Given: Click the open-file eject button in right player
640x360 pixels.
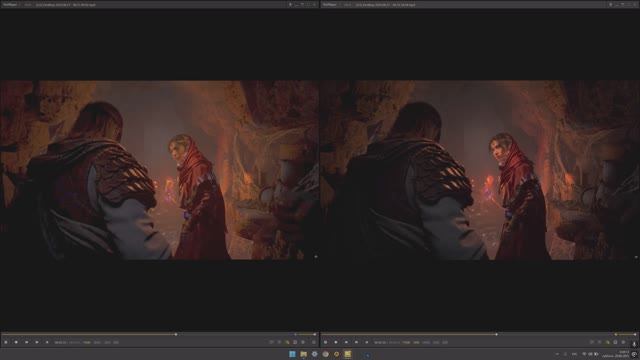Looking at the screenshot, I should click(x=367, y=342).
